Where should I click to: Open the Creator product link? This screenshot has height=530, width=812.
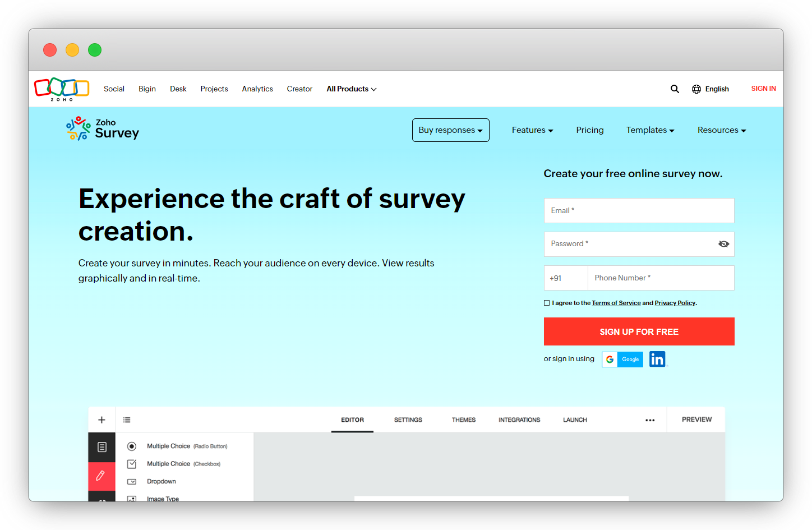pos(299,89)
